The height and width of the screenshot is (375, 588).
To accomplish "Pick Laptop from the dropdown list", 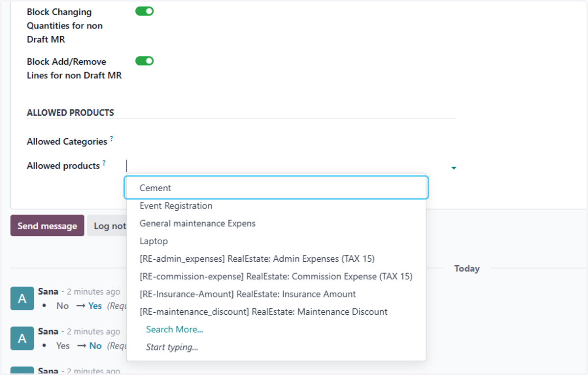I will point(276,241).
